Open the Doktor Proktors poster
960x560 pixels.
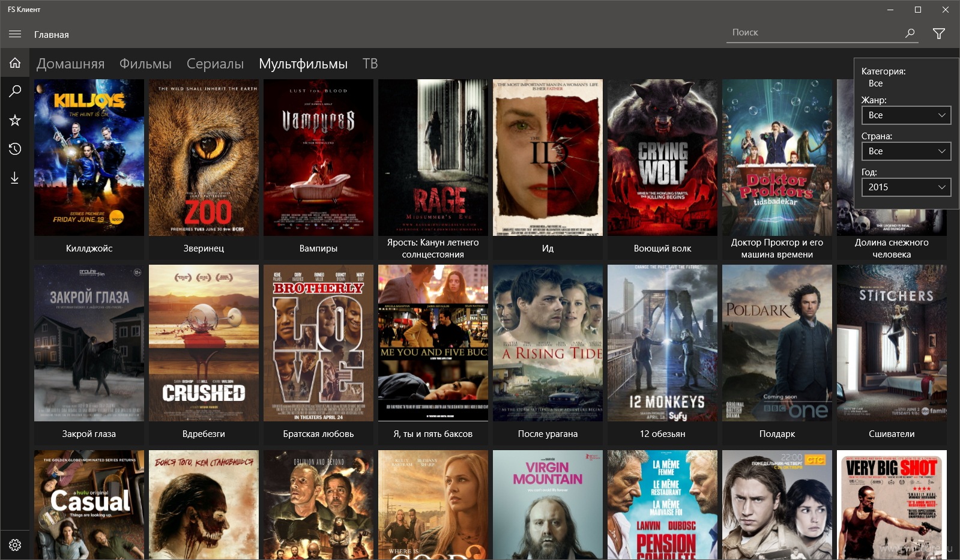(x=777, y=157)
